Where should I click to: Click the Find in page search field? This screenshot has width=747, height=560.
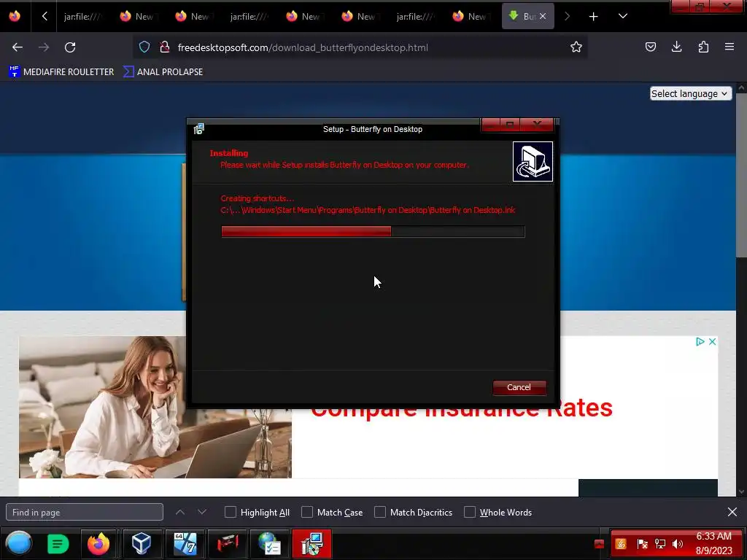click(x=85, y=513)
